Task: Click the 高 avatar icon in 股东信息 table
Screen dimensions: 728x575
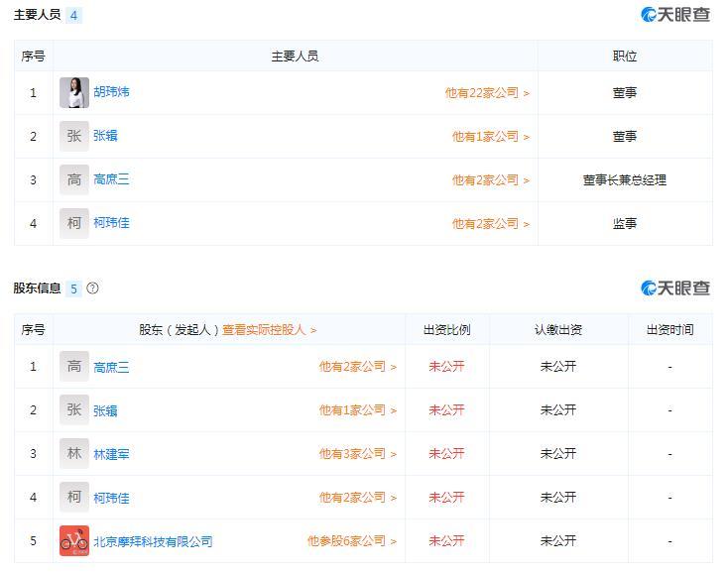Action: click(x=74, y=367)
